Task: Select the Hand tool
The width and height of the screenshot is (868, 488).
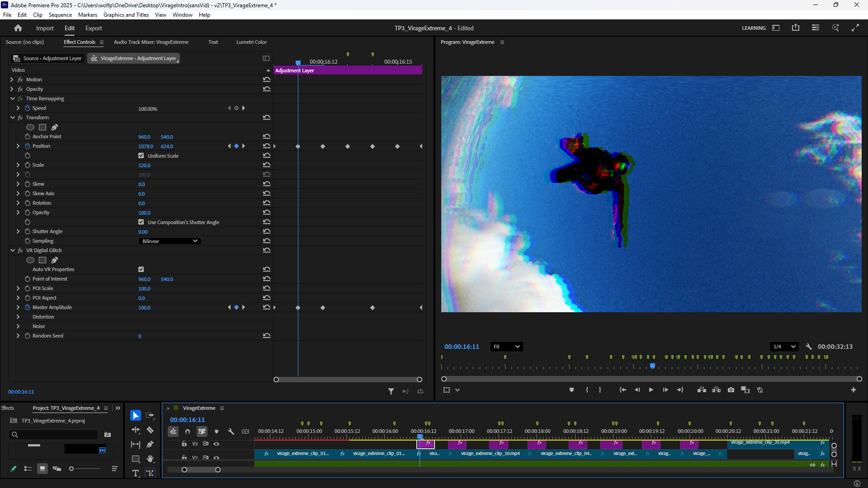Action: tap(150, 459)
